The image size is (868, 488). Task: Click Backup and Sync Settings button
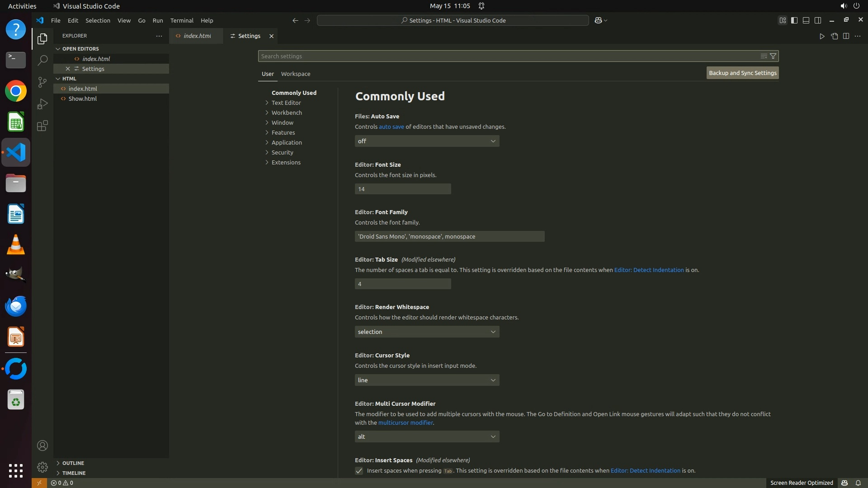pyautogui.click(x=742, y=73)
